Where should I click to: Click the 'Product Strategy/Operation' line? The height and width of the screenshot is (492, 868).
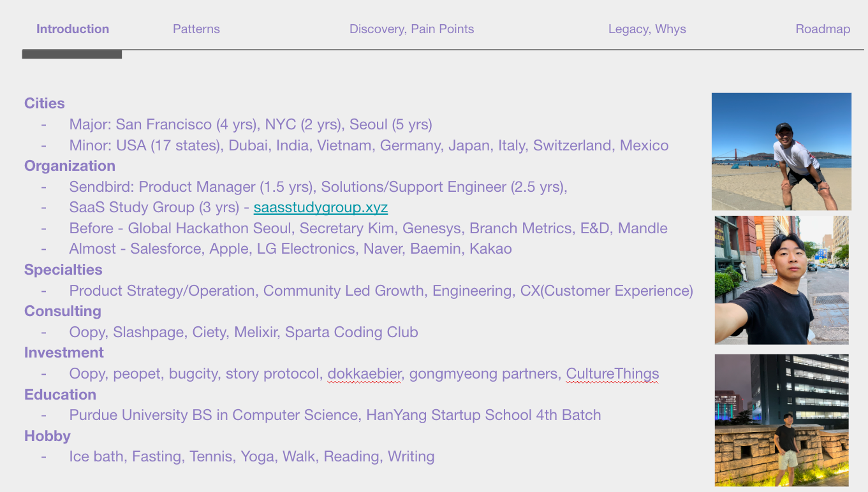381,291
